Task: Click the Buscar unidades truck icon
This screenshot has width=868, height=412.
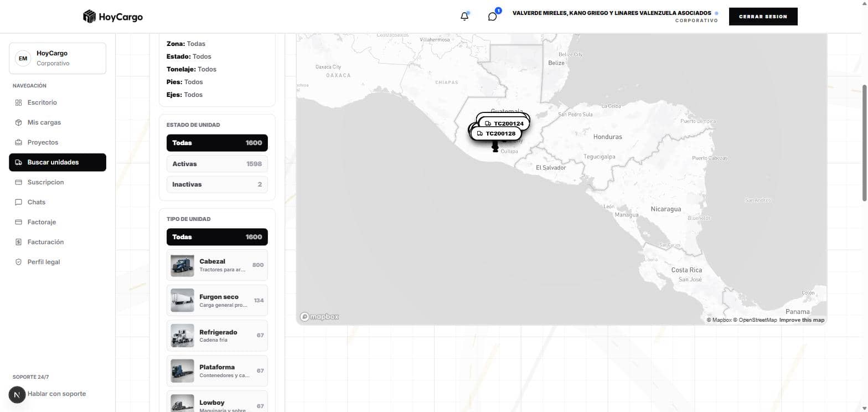Action: (18, 162)
